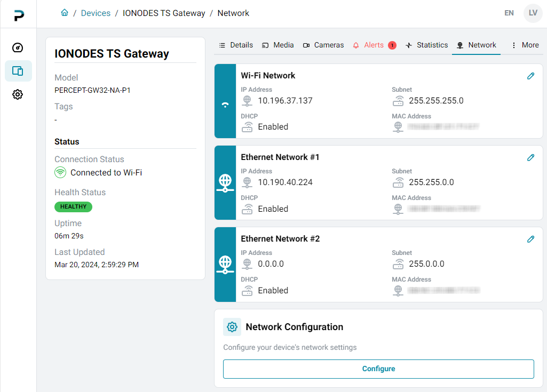Click the IONODES TS Gateway panel heading
547x392 pixels.
pos(112,54)
